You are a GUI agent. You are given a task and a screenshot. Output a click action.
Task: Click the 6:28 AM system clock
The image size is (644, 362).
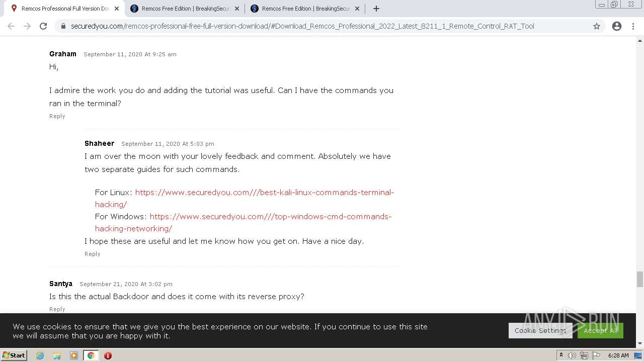coord(618,355)
